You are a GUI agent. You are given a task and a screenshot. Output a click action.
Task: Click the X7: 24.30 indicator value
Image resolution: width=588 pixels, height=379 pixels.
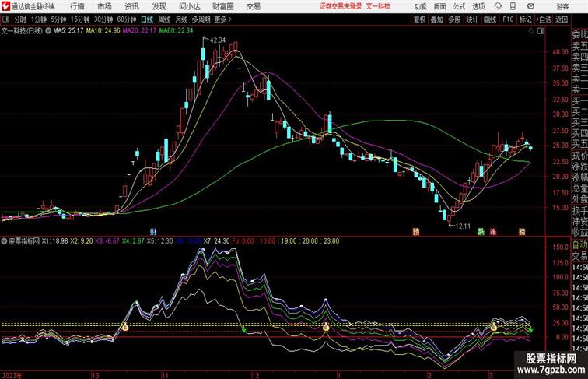click(x=216, y=241)
